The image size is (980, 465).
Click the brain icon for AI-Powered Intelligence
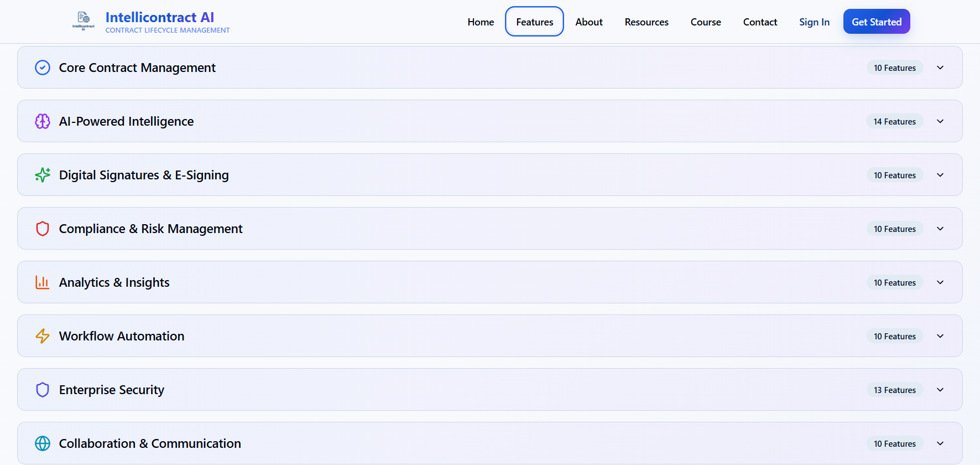tap(43, 121)
